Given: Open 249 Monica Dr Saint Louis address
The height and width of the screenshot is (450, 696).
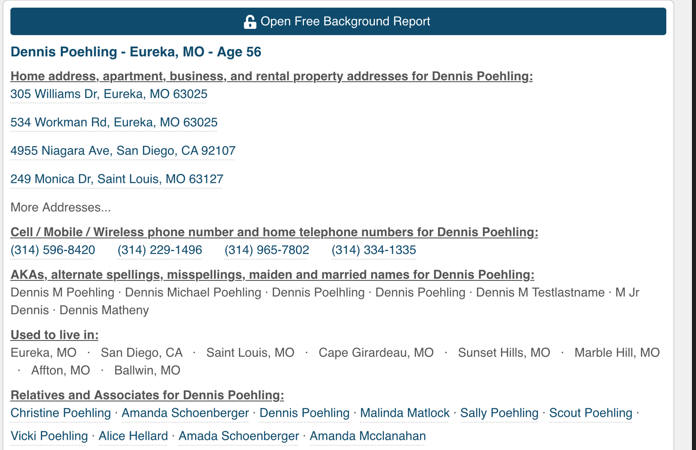Looking at the screenshot, I should coord(117,179).
